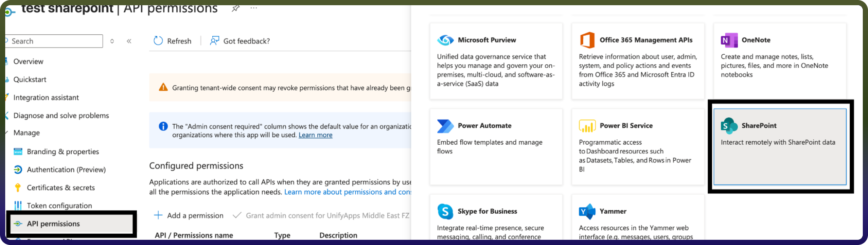Click the Learn more link in info banner
This screenshot has width=868, height=245.
(x=316, y=135)
